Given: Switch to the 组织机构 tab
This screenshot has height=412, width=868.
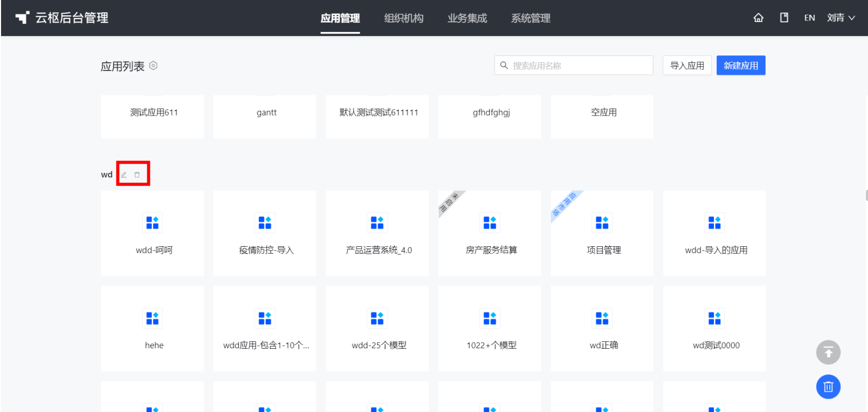Looking at the screenshot, I should click(404, 18).
